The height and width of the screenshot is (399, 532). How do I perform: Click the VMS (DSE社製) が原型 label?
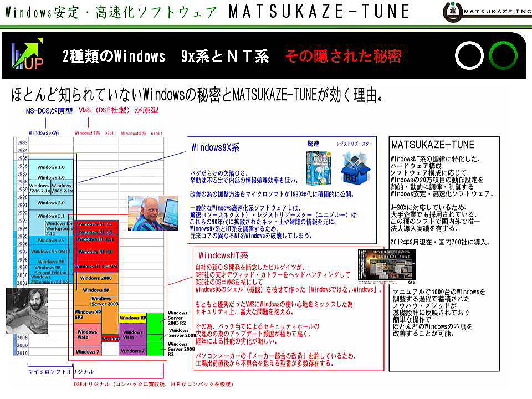[119, 110]
